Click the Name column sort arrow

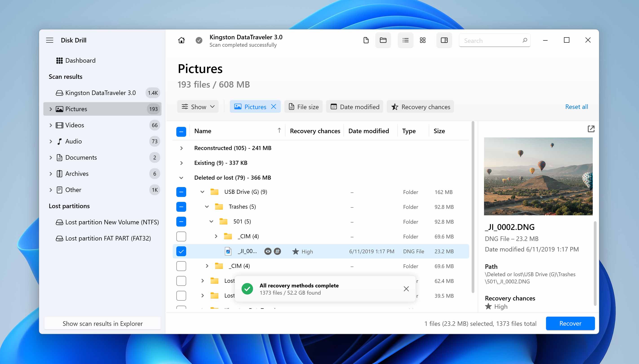pos(279,131)
